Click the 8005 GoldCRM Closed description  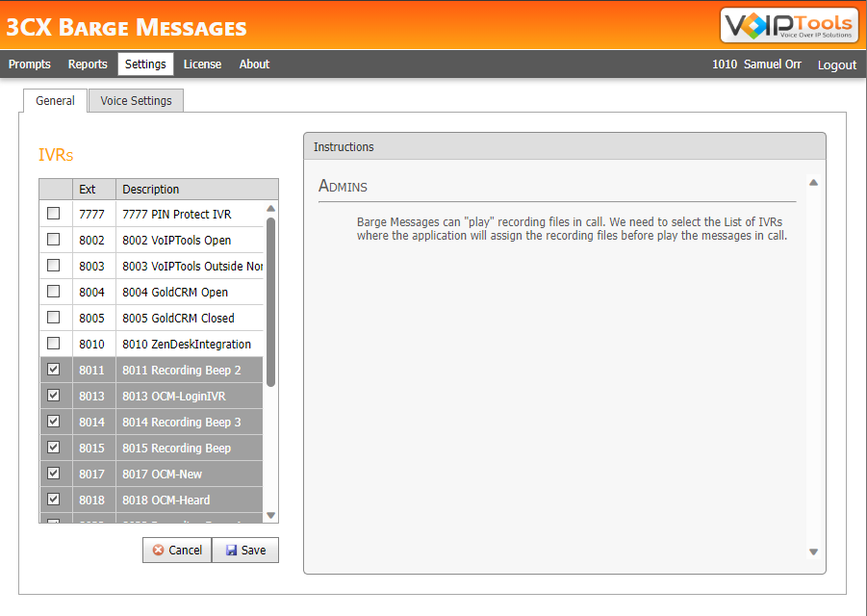tap(179, 318)
